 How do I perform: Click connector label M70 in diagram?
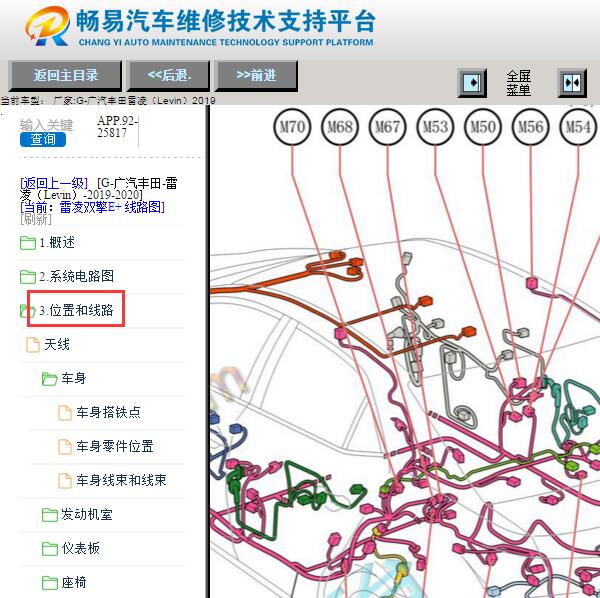pos(292,127)
